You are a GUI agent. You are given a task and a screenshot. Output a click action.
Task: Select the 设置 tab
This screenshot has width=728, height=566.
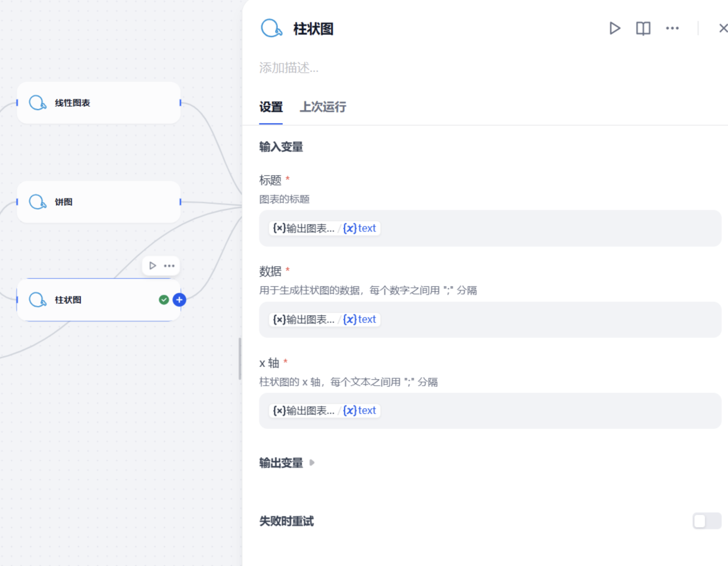(271, 107)
